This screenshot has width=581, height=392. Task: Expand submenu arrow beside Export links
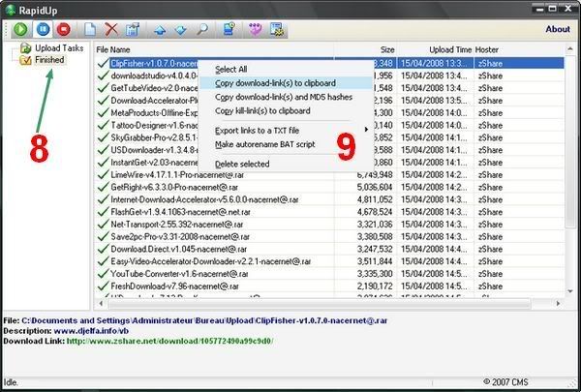[366, 130]
